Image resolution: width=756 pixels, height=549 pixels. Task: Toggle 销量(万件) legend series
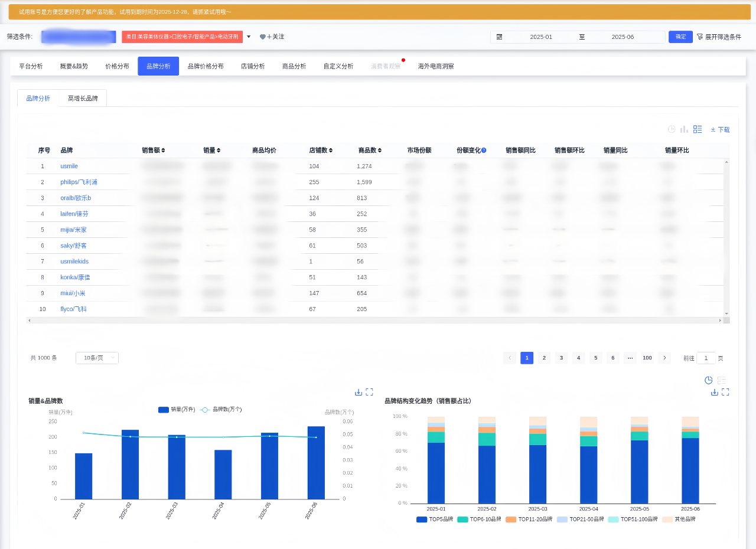coord(177,410)
